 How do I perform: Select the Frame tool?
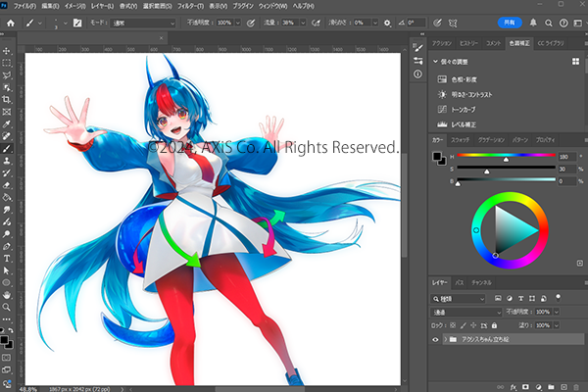point(7,112)
